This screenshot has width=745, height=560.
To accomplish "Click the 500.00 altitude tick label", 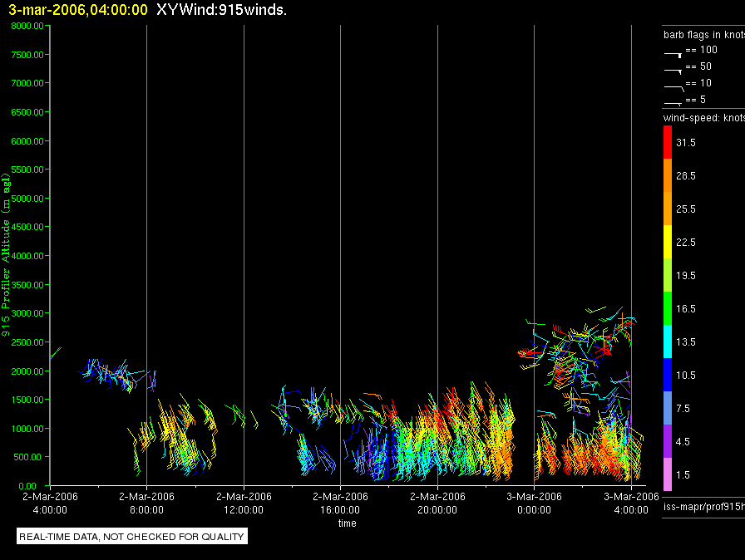I will pos(27,457).
